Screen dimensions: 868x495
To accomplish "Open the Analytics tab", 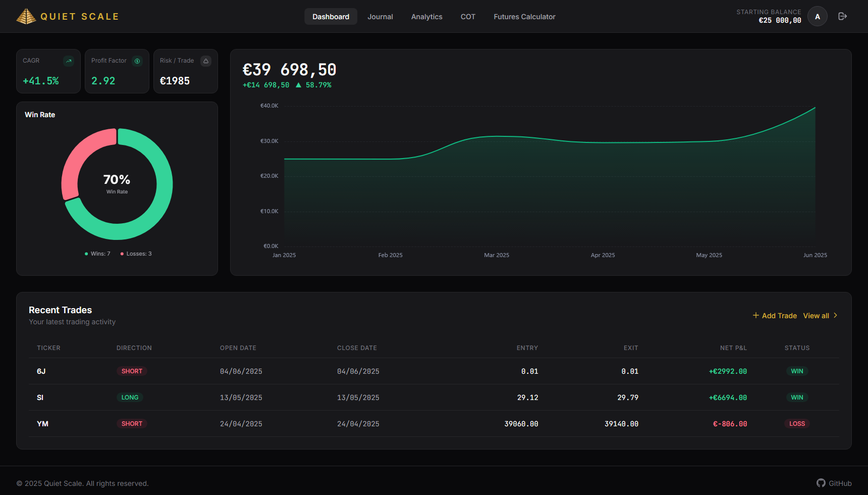I will click(426, 16).
